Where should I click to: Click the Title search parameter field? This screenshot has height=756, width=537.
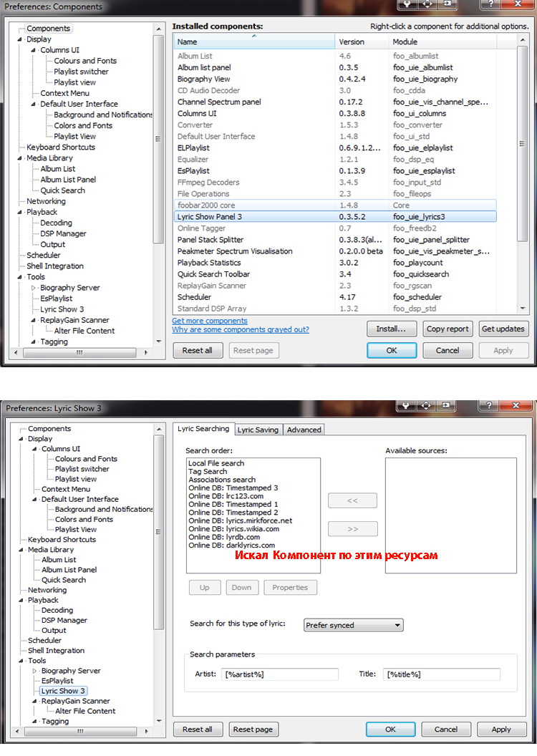tap(442, 674)
